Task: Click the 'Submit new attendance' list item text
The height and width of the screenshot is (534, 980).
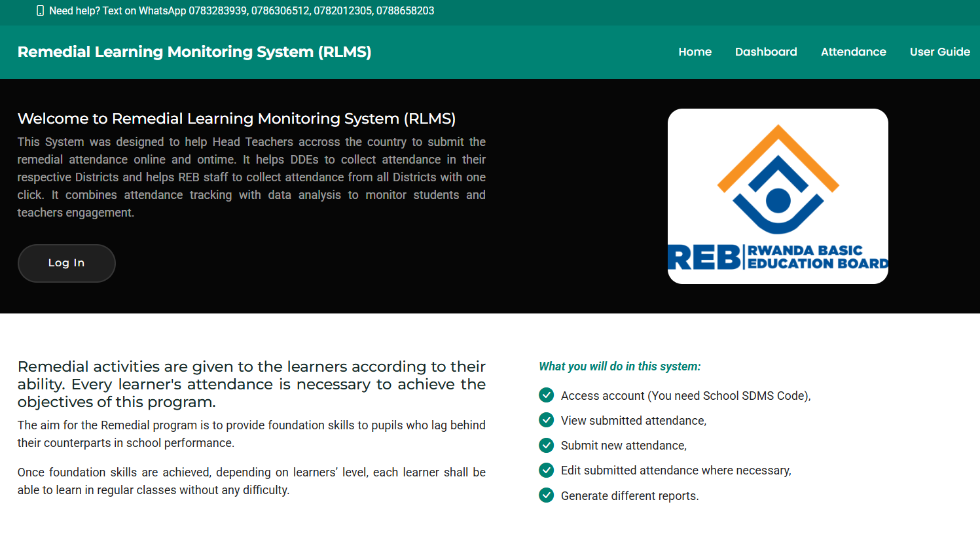Action: [x=623, y=446]
